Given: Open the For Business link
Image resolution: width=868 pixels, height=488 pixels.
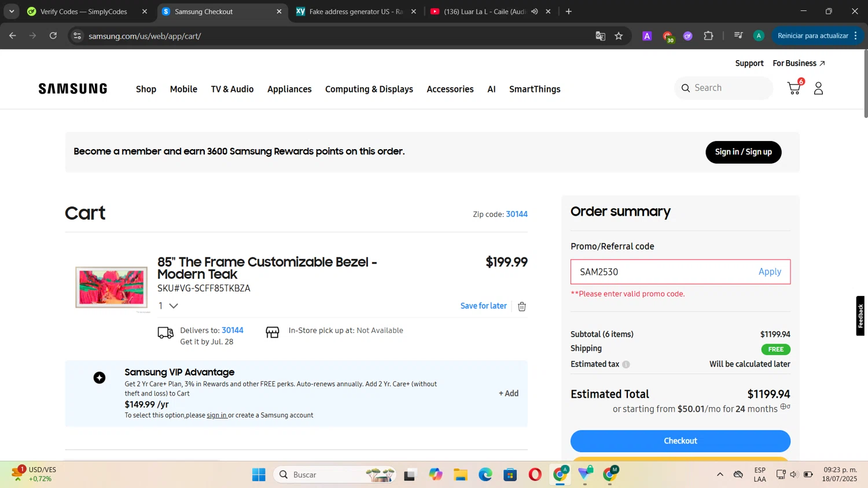Looking at the screenshot, I should click(x=799, y=63).
